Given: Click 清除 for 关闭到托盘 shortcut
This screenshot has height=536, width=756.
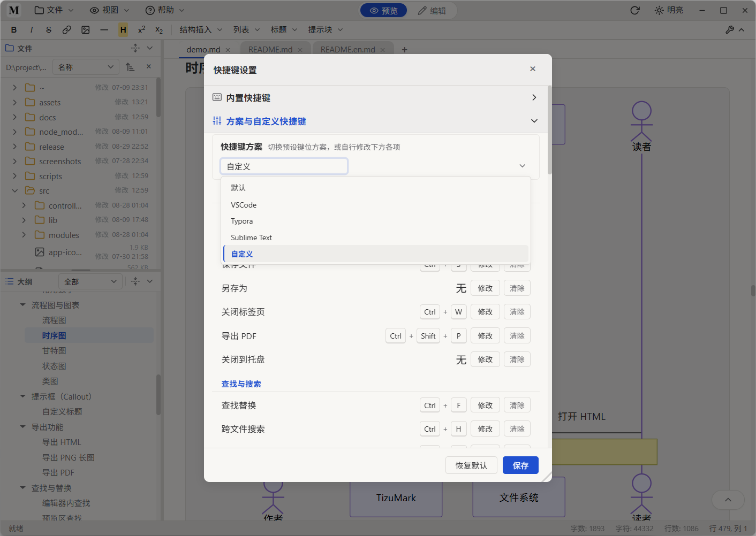Looking at the screenshot, I should 517,359.
